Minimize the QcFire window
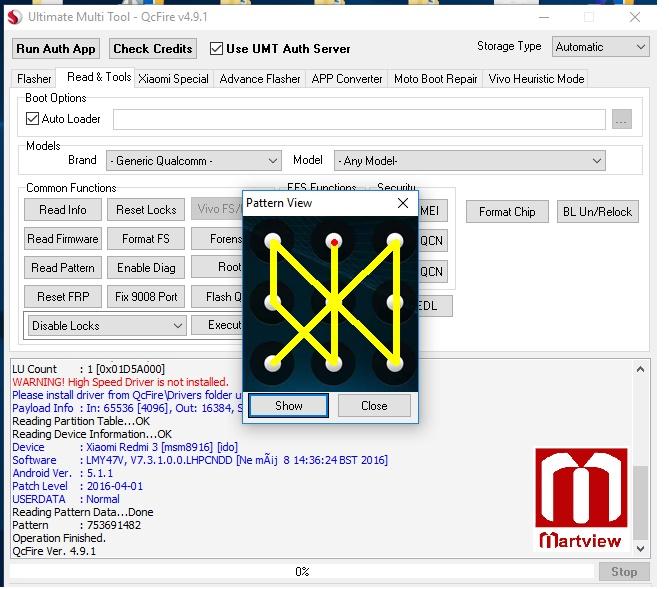 544,17
